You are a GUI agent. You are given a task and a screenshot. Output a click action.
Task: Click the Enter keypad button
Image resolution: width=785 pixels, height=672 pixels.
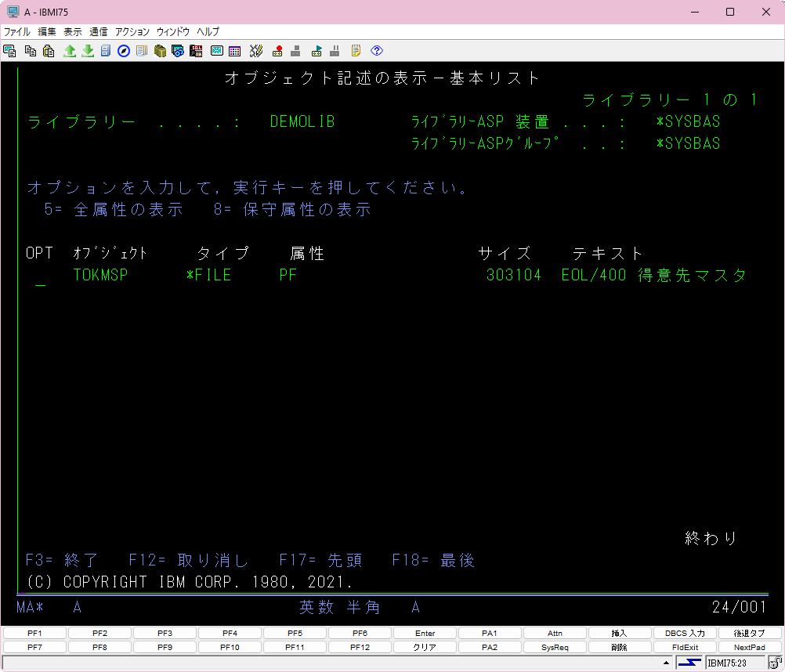coord(425,633)
